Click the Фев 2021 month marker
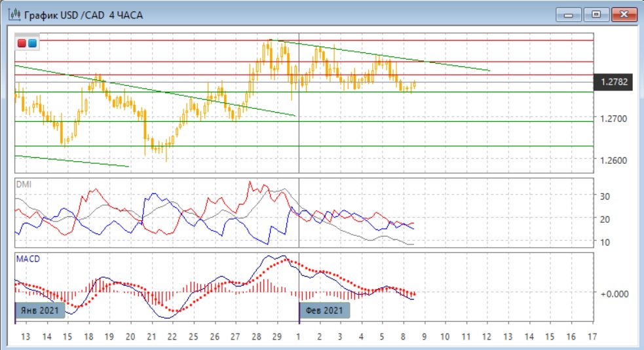Screen dimensions: 644x350 (324, 310)
